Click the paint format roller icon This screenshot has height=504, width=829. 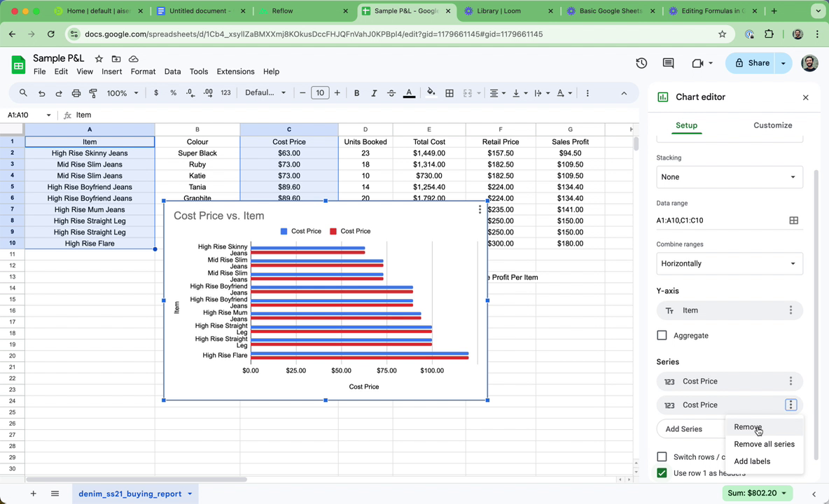tap(93, 93)
